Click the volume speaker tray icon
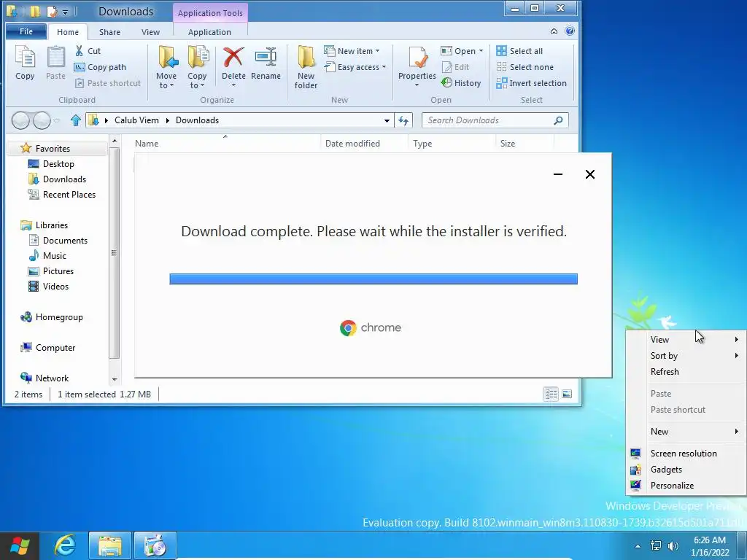This screenshot has width=747, height=560. click(x=673, y=546)
